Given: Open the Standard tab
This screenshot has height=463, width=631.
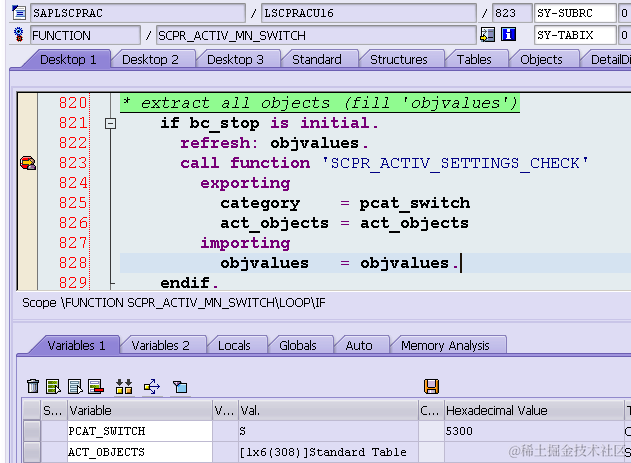Looking at the screenshot, I should [317, 60].
